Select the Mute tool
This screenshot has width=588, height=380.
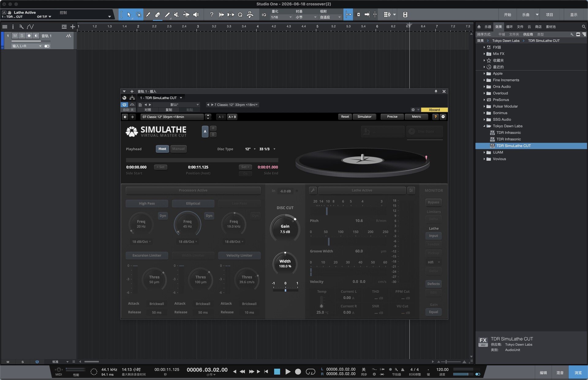point(176,14)
